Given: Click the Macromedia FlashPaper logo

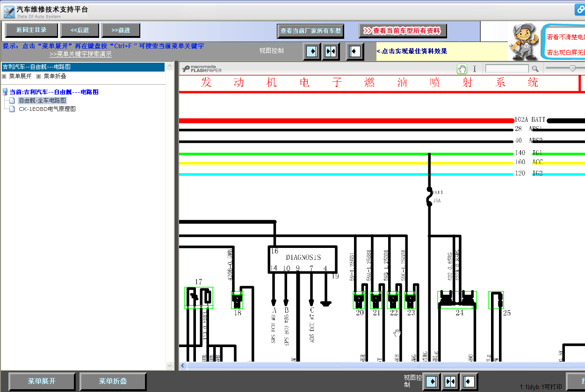Looking at the screenshot, I should 202,69.
